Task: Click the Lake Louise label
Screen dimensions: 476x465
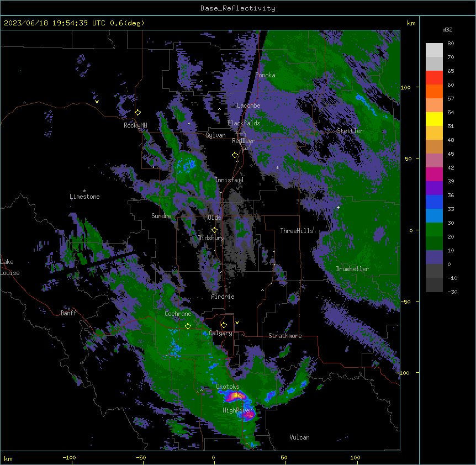Action: [x=10, y=267]
